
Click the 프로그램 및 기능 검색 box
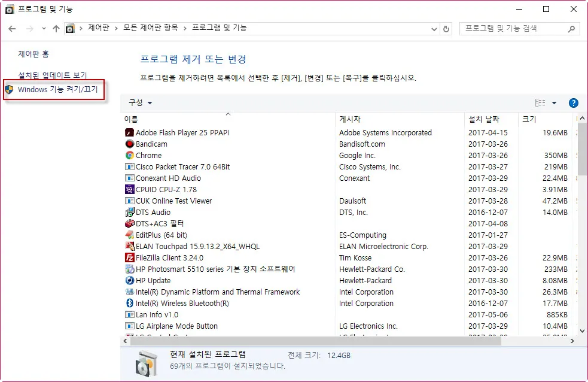[514, 29]
